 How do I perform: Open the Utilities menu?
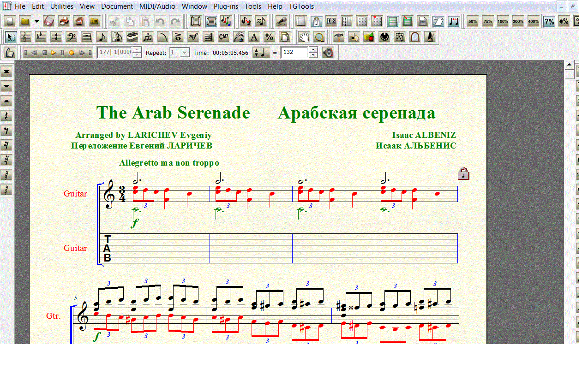click(x=62, y=6)
